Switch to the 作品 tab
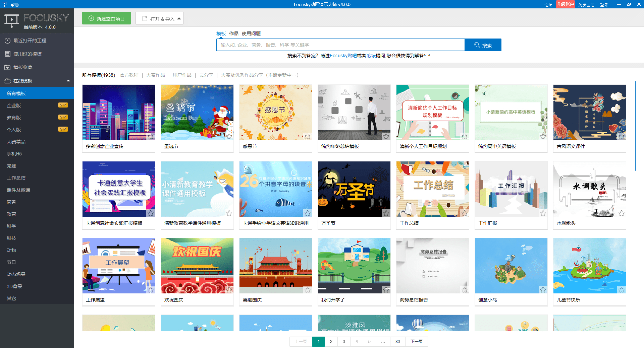Viewport: 644px width, 348px height. 234,33
